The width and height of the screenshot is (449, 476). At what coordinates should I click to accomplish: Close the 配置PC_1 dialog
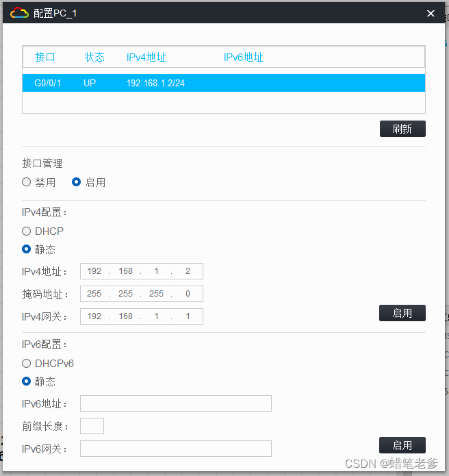coord(431,14)
